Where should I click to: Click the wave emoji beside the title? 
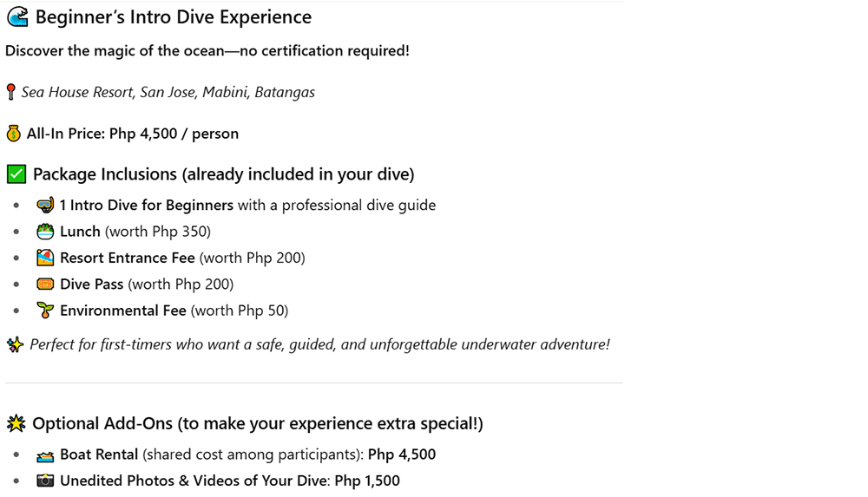[17, 17]
